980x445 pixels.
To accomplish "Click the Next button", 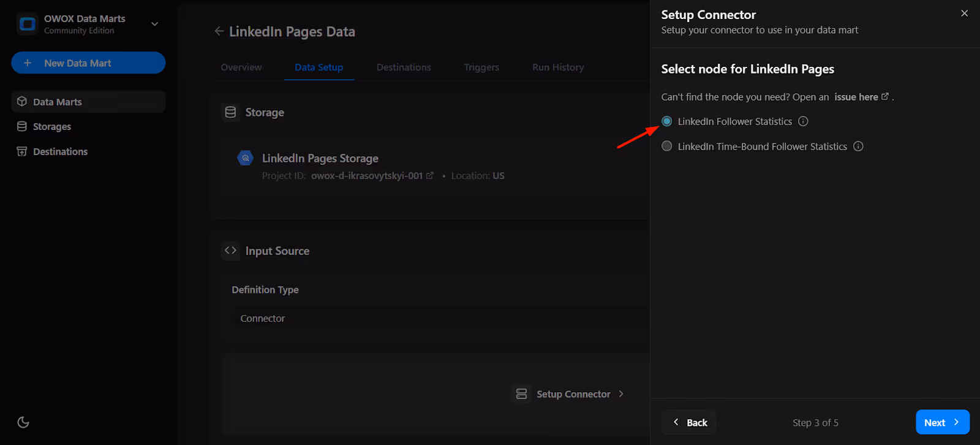I will point(943,422).
